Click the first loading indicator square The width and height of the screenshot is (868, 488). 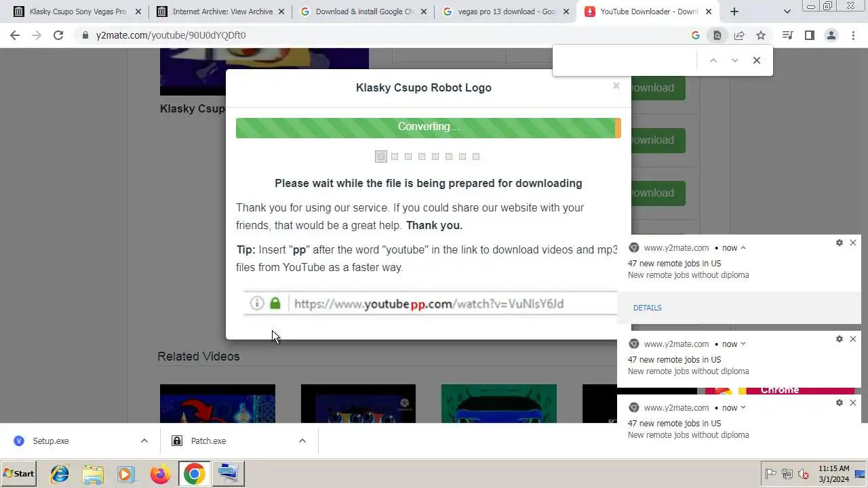pyautogui.click(x=381, y=157)
